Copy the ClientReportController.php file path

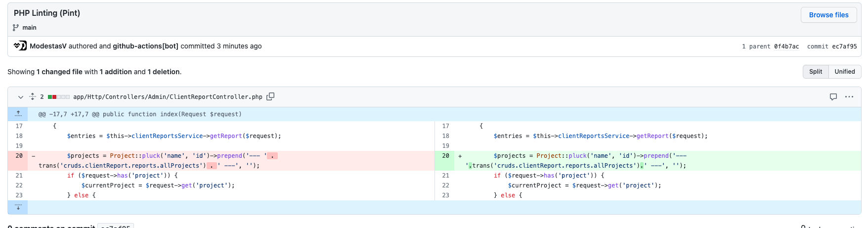pos(270,96)
